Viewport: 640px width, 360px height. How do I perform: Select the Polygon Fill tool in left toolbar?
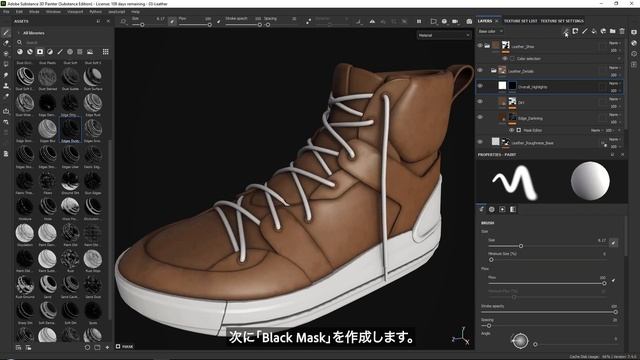pyautogui.click(x=6, y=64)
